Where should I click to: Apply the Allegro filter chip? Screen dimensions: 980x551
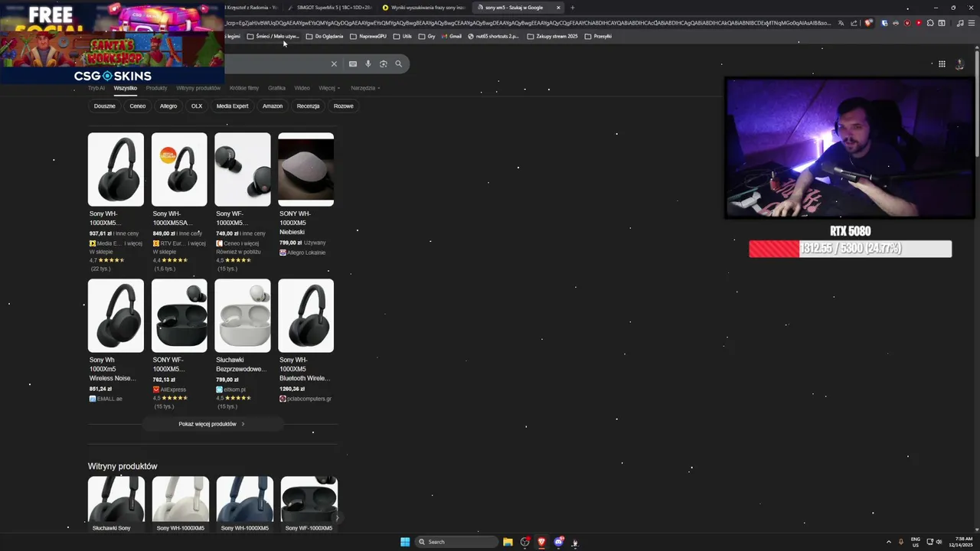(168, 106)
